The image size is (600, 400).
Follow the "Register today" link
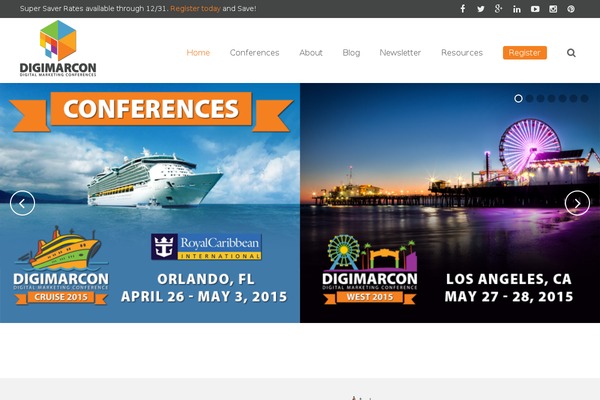195,8
